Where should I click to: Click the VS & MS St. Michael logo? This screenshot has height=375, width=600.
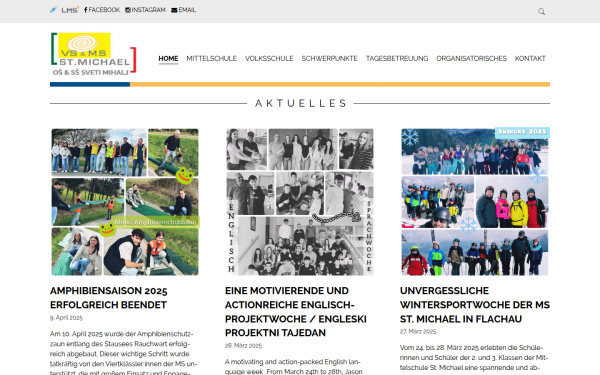point(94,54)
